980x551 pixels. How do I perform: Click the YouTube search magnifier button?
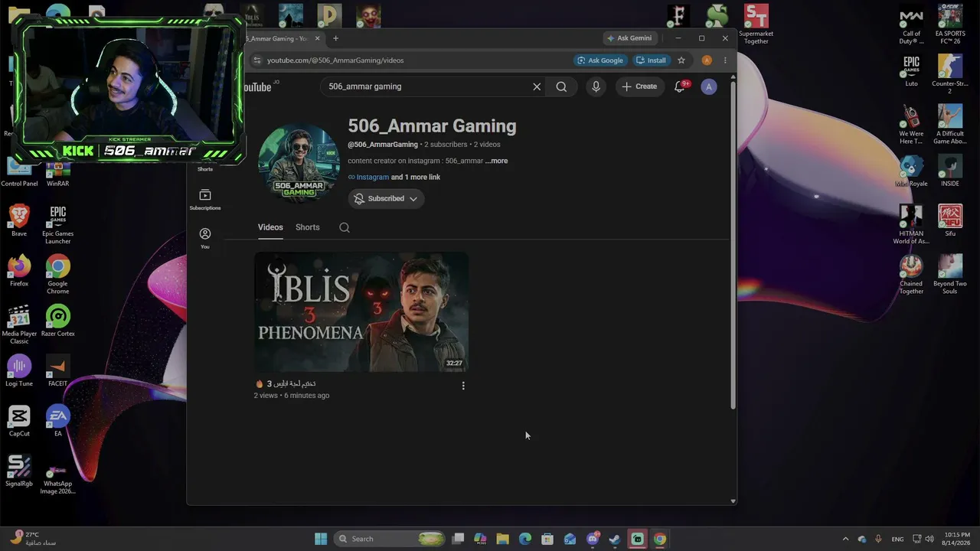point(561,86)
